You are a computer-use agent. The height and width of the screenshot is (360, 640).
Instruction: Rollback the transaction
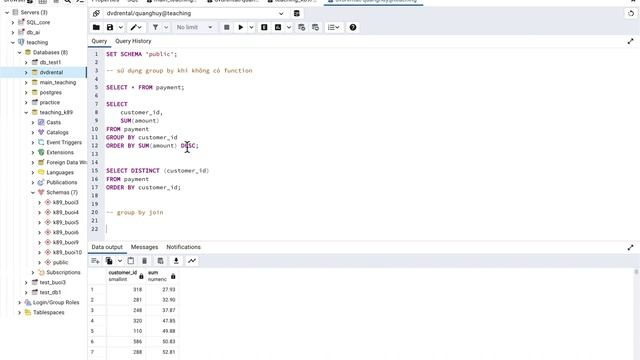[316, 27]
